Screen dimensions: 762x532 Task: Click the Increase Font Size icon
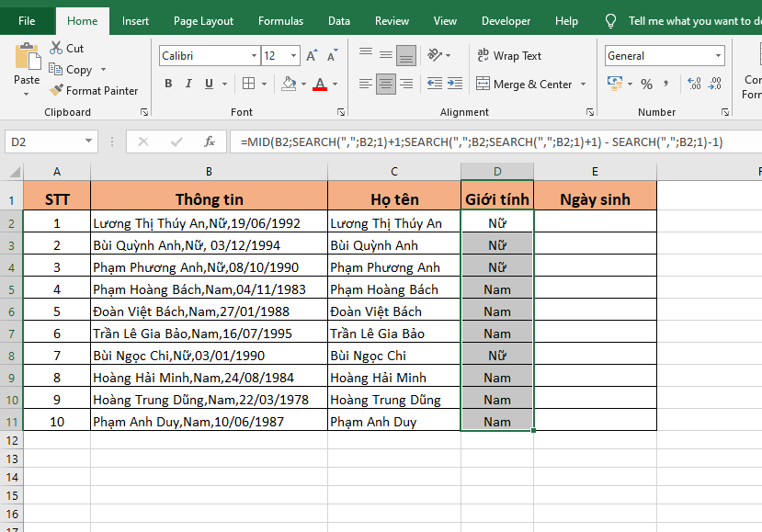312,56
